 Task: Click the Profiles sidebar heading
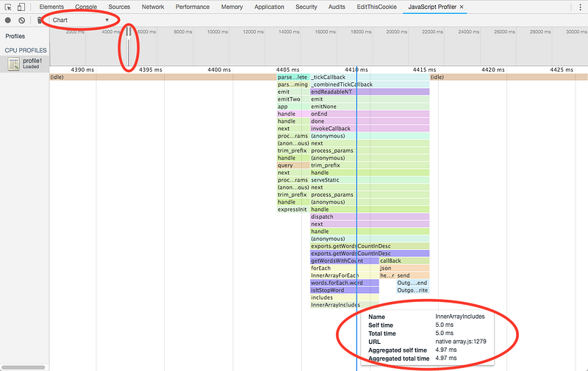(15, 36)
